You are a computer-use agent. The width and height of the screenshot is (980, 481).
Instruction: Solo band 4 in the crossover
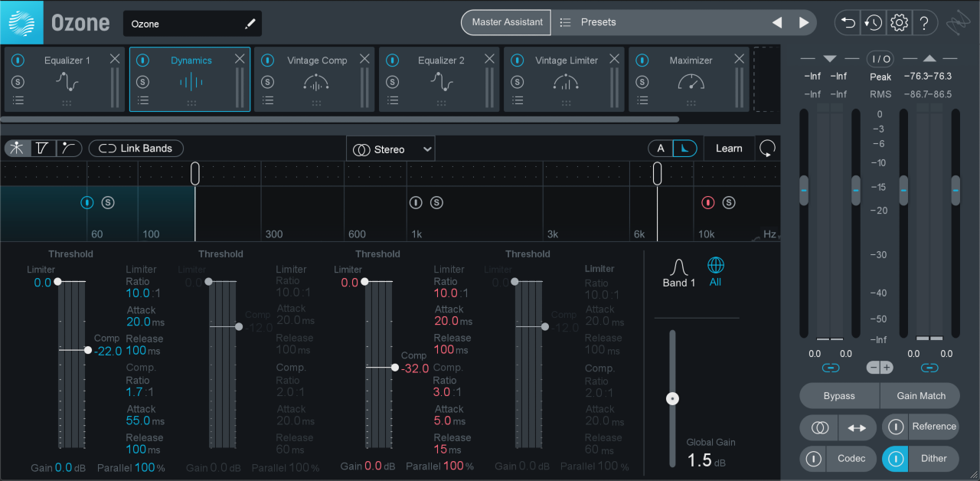coord(728,202)
